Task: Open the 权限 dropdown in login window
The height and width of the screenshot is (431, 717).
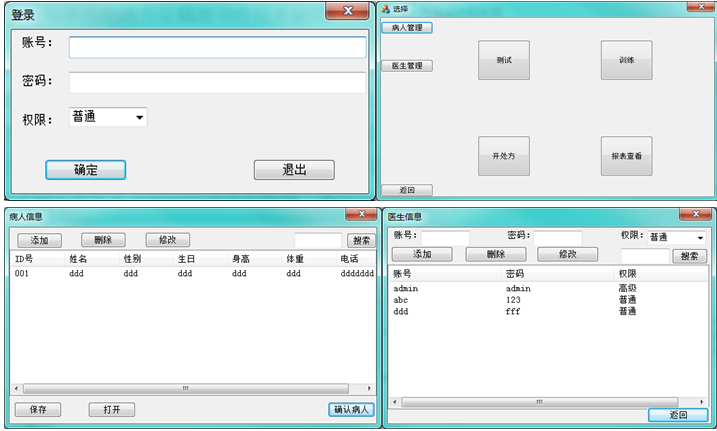Action: (108, 117)
